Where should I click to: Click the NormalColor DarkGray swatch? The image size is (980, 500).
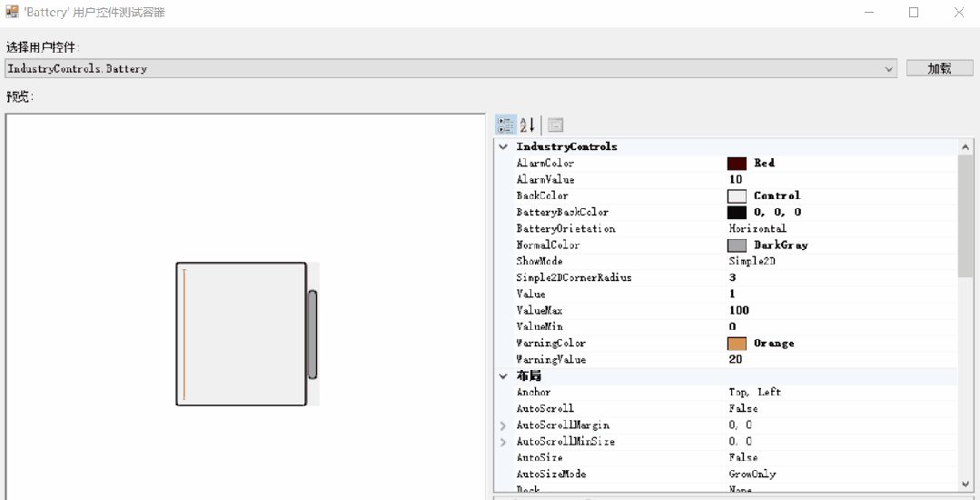pyautogui.click(x=737, y=245)
